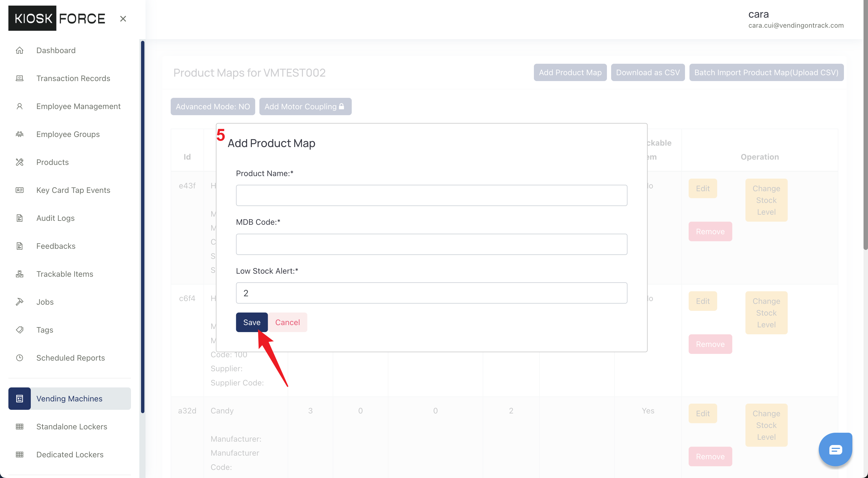868x478 pixels.
Task: Save the new product map
Action: coord(252,322)
